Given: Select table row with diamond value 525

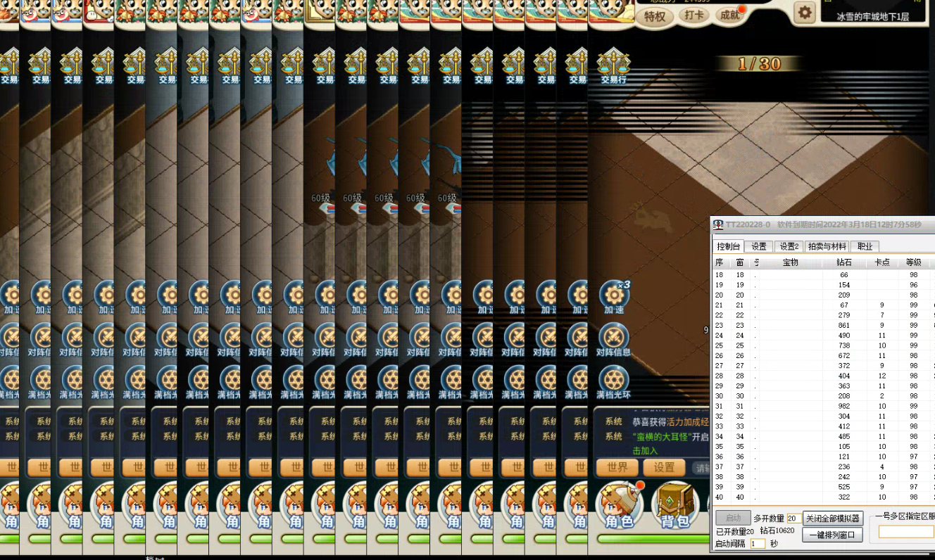Looking at the screenshot, I should (824, 487).
